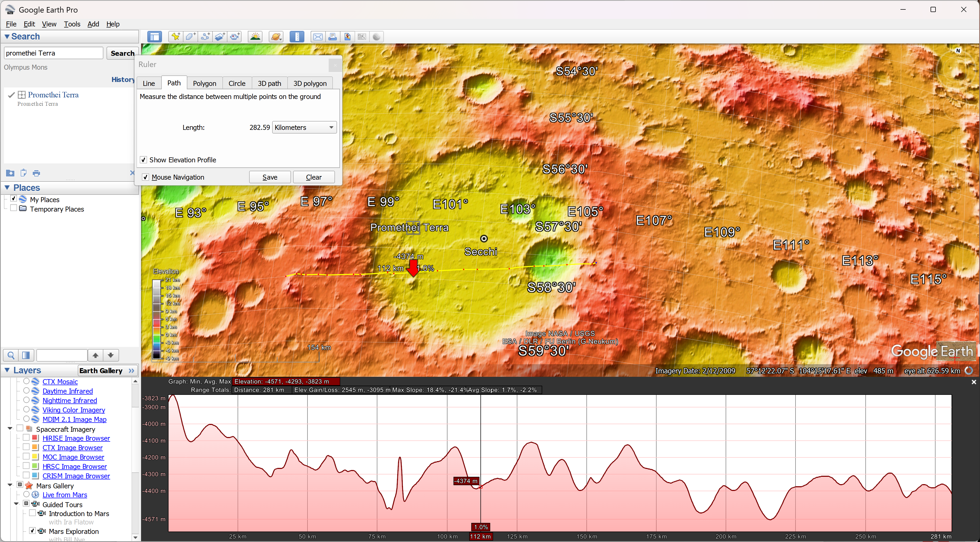Click the Email envelope toolbar icon
Viewport: 980px width, 542px height.
tap(318, 37)
